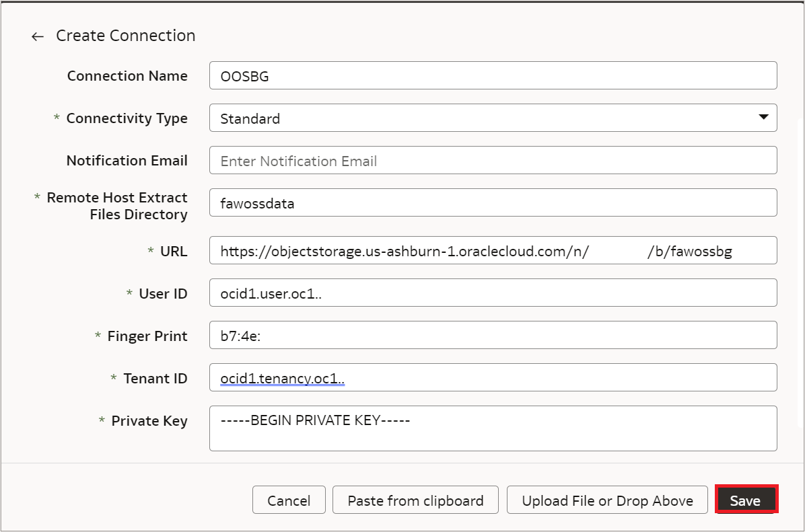Click the Connectivity Type field label
Image resolution: width=805 pixels, height=532 pixels.
click(x=127, y=118)
